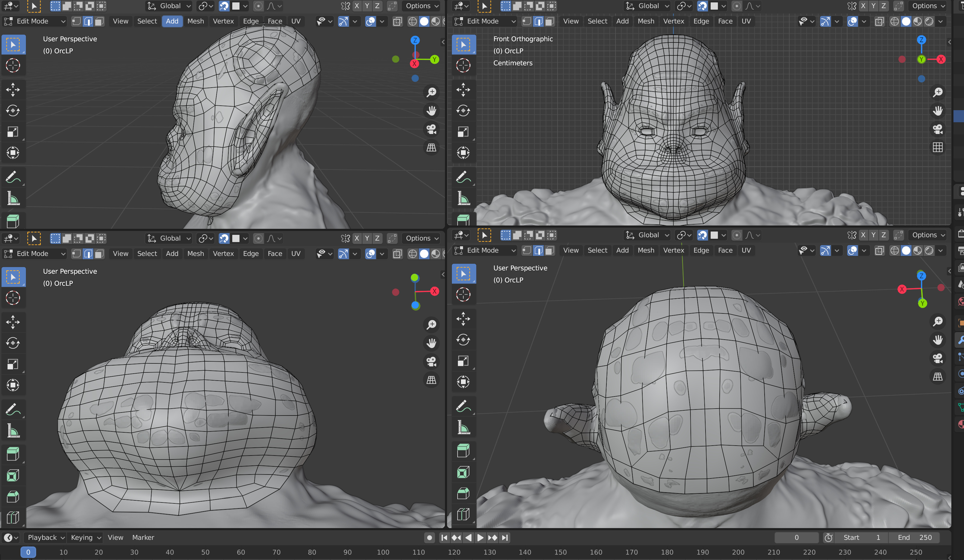Screen dimensions: 964x560
Task: Select the 3D Cursor tool in bottom-right viewport
Action: click(463, 295)
